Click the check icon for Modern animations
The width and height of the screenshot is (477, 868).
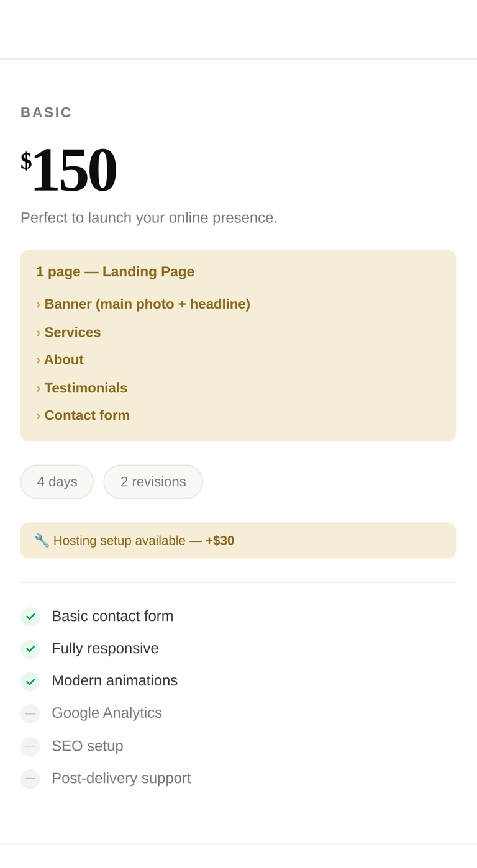(30, 681)
